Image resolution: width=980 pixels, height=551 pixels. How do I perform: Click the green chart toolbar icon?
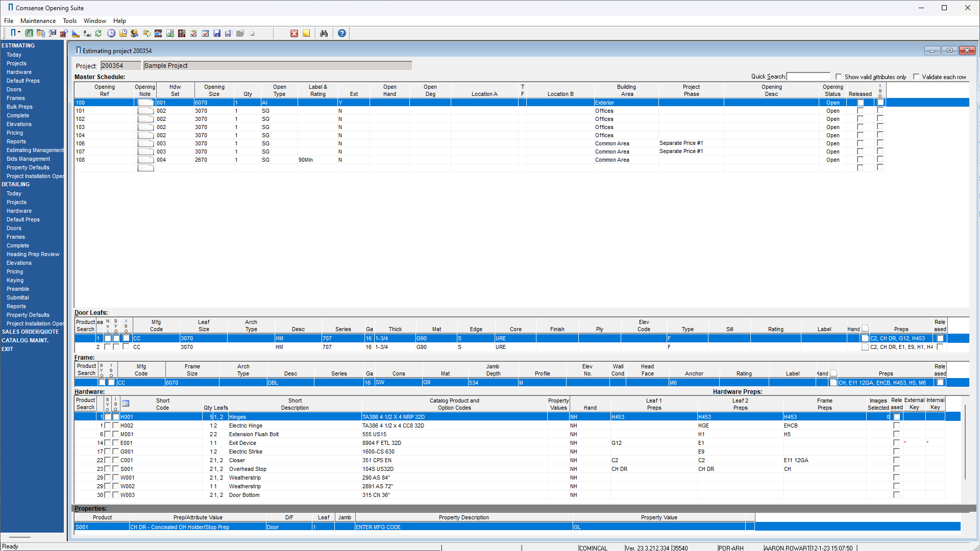[29, 34]
